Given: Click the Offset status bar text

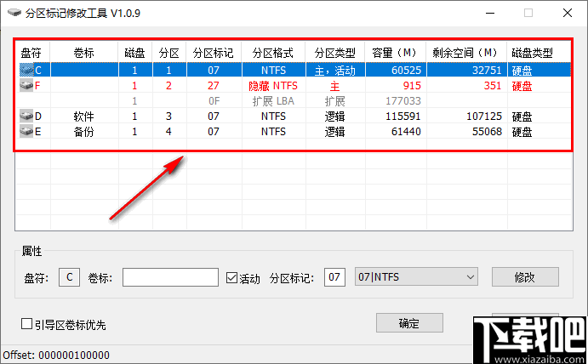Looking at the screenshot, I should click(56, 355).
